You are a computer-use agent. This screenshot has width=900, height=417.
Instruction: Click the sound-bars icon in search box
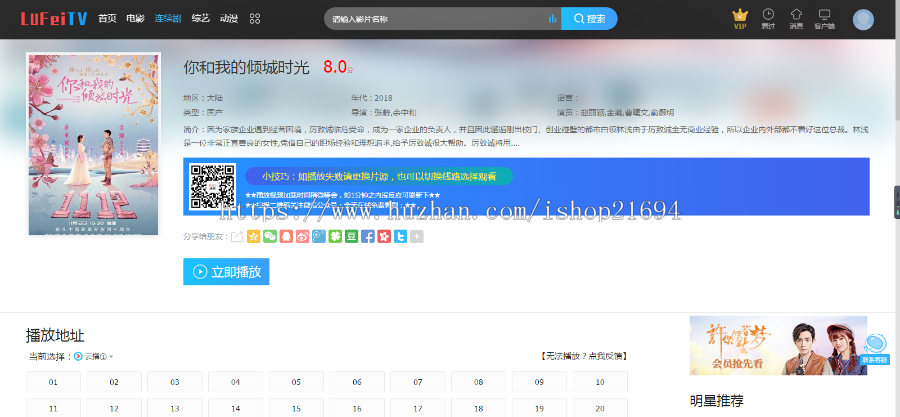[552, 19]
